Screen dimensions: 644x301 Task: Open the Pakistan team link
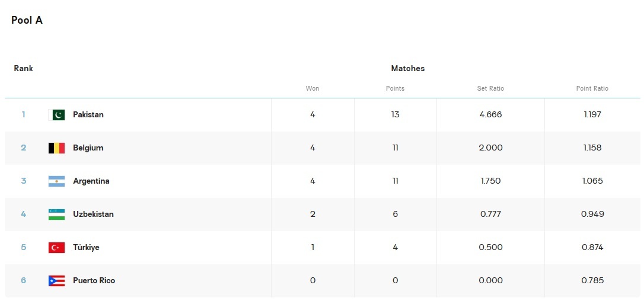pyautogui.click(x=88, y=115)
